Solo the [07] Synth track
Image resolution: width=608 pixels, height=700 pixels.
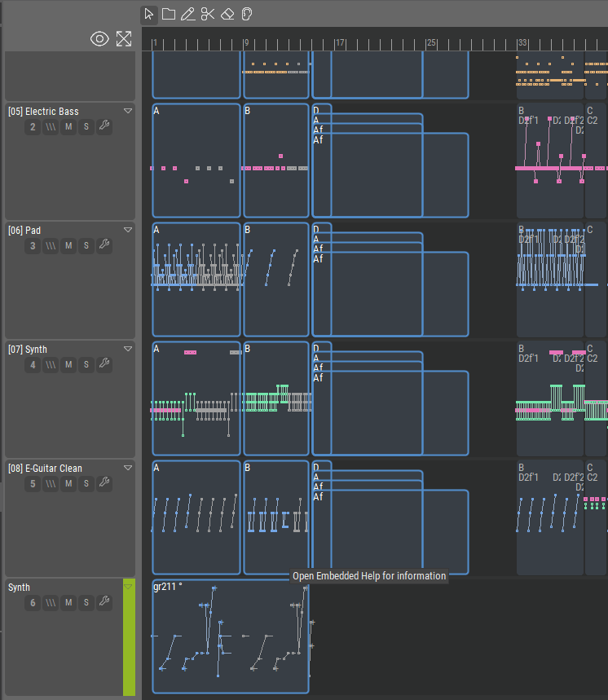(x=86, y=364)
